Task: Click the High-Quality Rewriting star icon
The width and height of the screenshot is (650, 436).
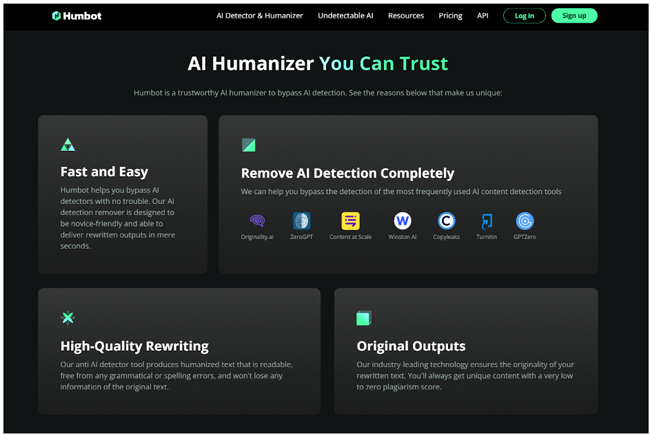Action: (68, 318)
